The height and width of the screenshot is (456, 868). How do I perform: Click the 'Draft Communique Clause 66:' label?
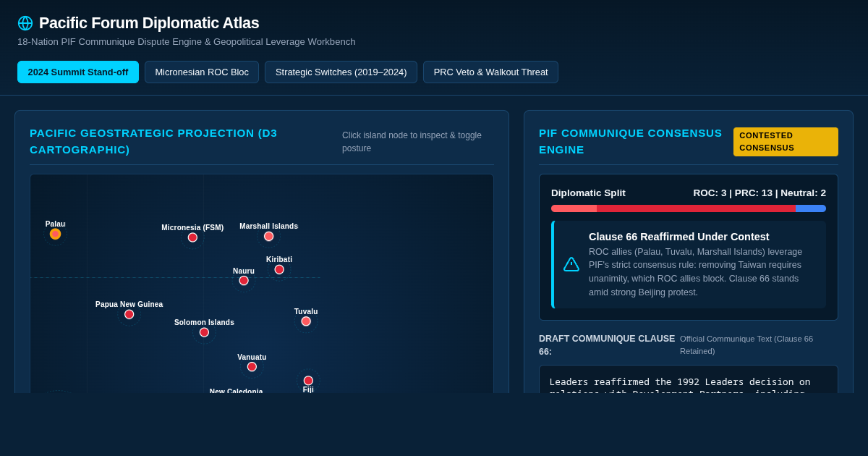(607, 345)
